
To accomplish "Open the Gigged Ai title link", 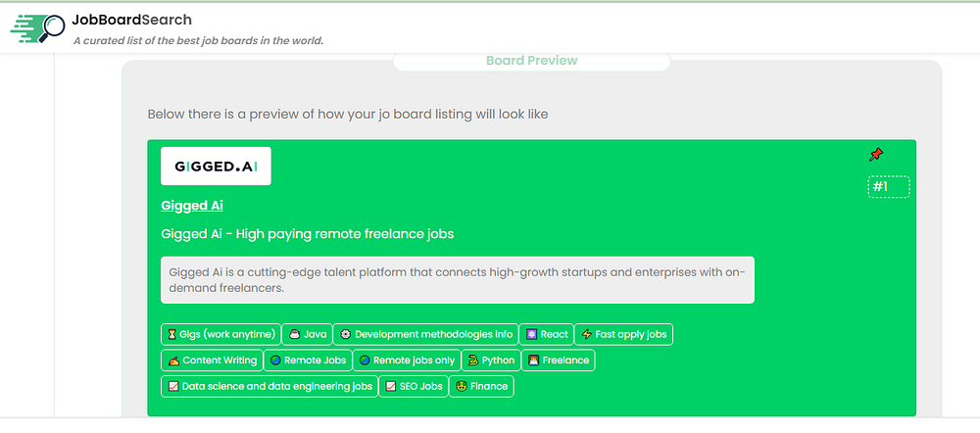I will 192,206.
